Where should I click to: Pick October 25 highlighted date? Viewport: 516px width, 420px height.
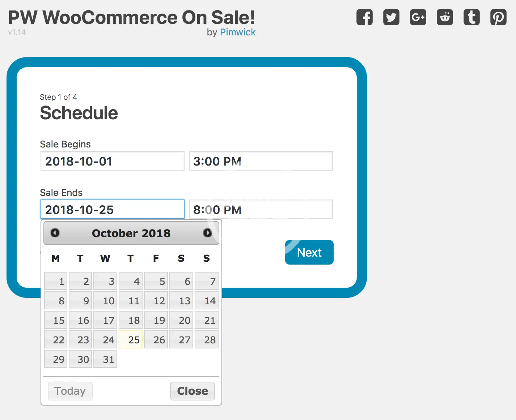click(131, 339)
